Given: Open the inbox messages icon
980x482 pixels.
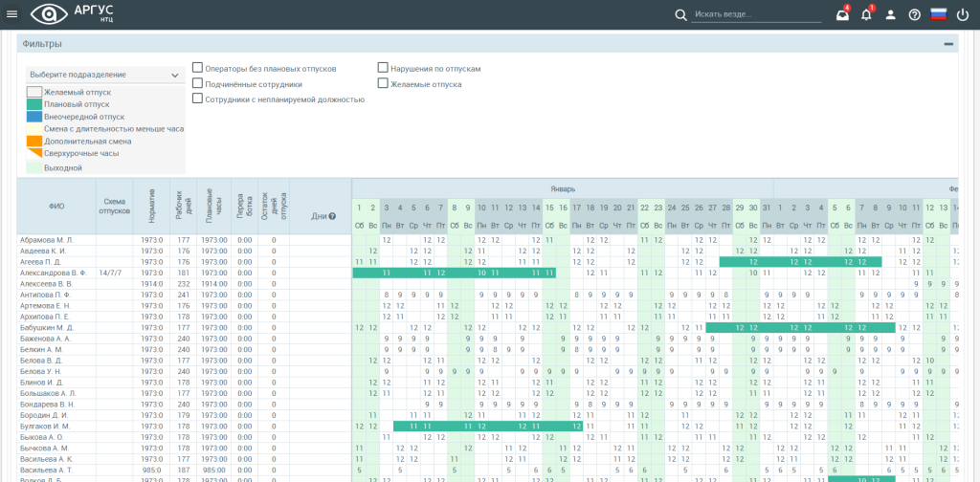Looking at the screenshot, I should (842, 15).
